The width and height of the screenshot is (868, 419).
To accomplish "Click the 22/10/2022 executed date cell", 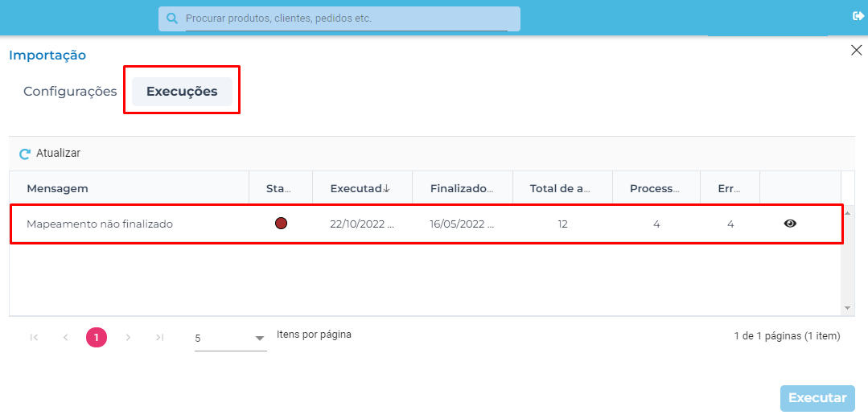I will point(362,224).
